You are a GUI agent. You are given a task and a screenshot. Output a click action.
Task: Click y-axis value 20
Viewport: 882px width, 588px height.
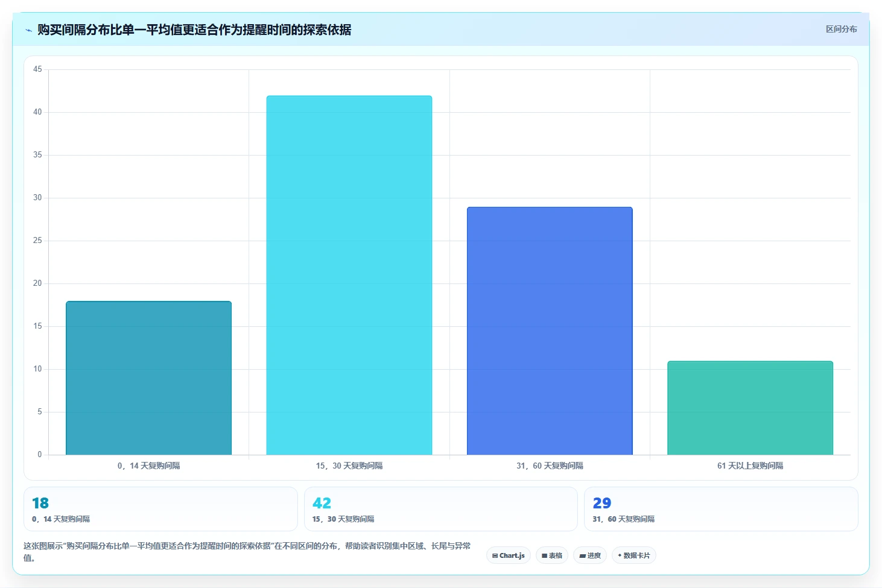pos(37,283)
